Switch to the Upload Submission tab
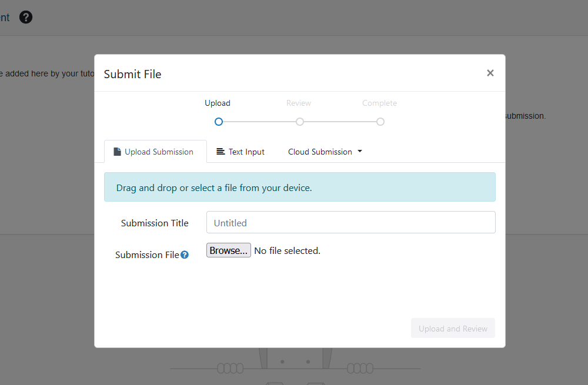Screen dimensions: 588x385 [x=156, y=152]
